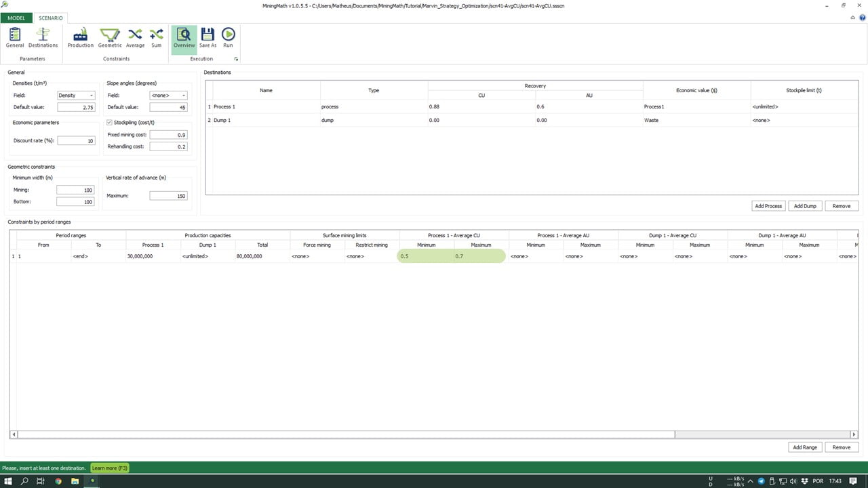Click the Add Dump button

pyautogui.click(x=805, y=205)
